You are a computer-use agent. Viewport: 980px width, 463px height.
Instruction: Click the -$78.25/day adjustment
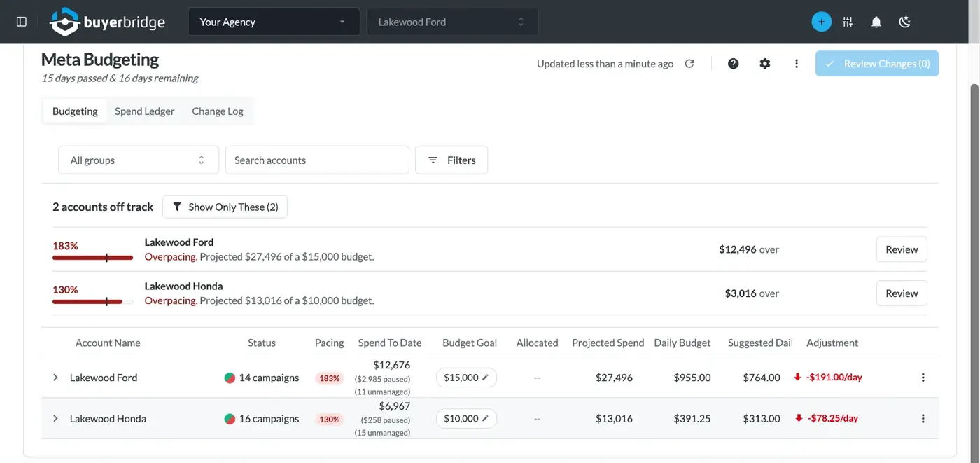coord(826,419)
